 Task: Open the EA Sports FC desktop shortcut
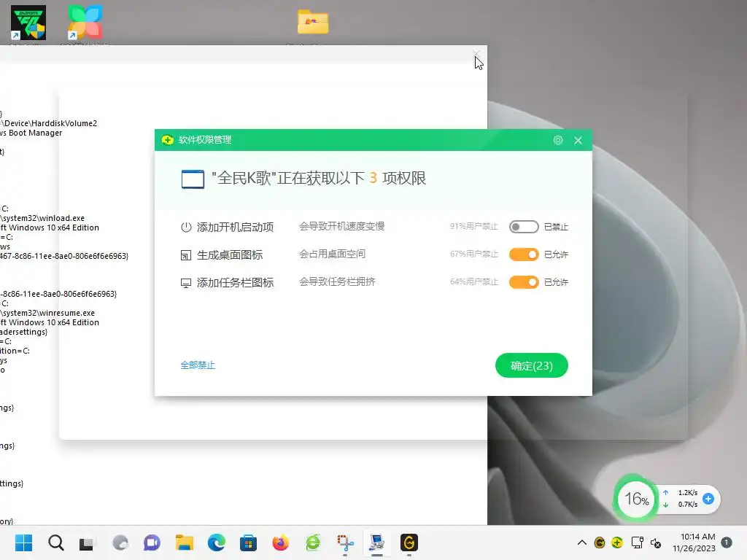[x=28, y=23]
